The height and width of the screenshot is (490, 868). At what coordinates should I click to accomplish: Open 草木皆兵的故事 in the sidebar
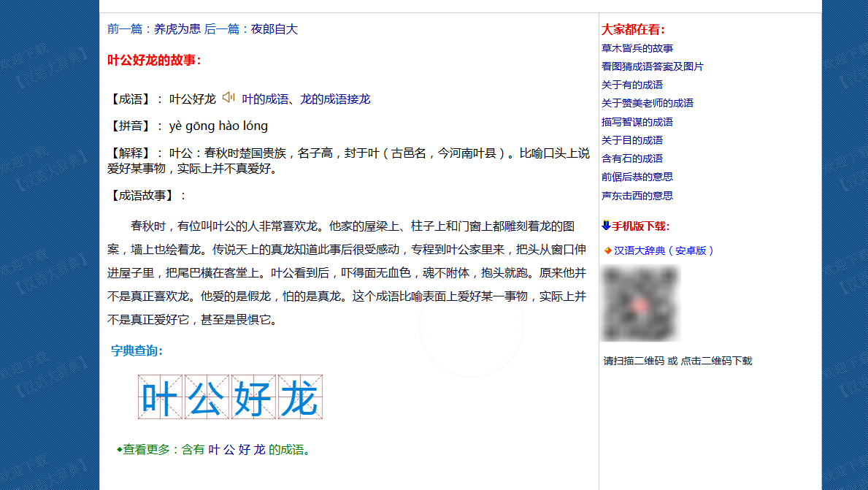click(x=637, y=48)
